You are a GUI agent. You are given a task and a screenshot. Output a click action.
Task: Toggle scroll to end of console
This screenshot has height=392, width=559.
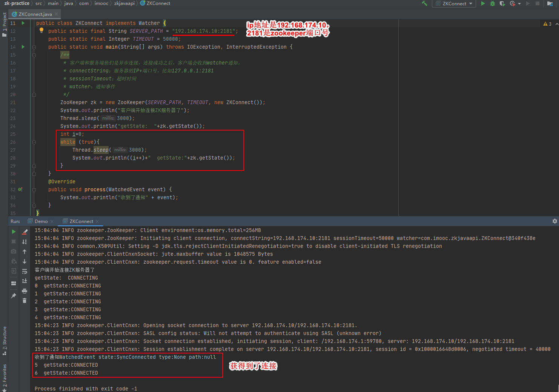pos(25,281)
